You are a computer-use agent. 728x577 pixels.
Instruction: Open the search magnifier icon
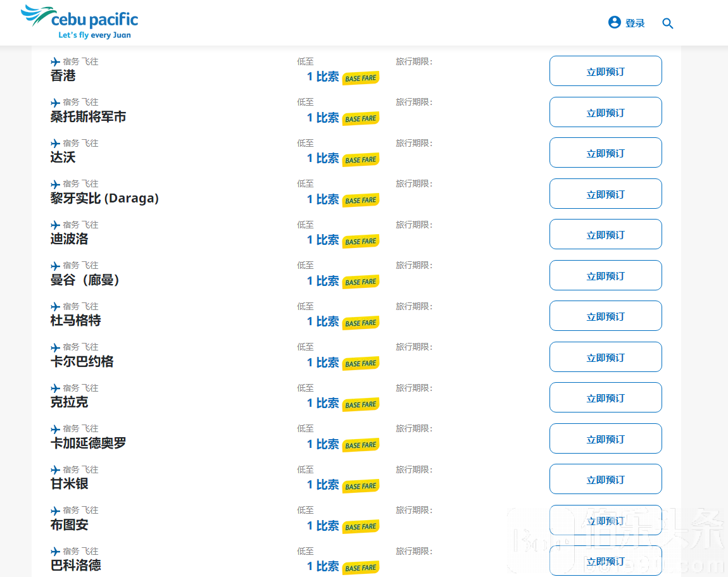tap(667, 23)
